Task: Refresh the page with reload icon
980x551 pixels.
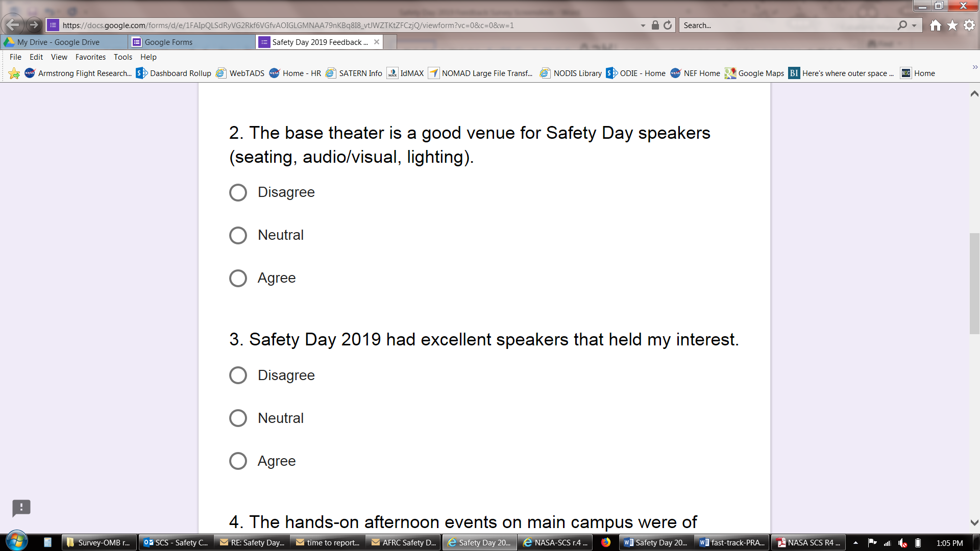Action: [668, 25]
